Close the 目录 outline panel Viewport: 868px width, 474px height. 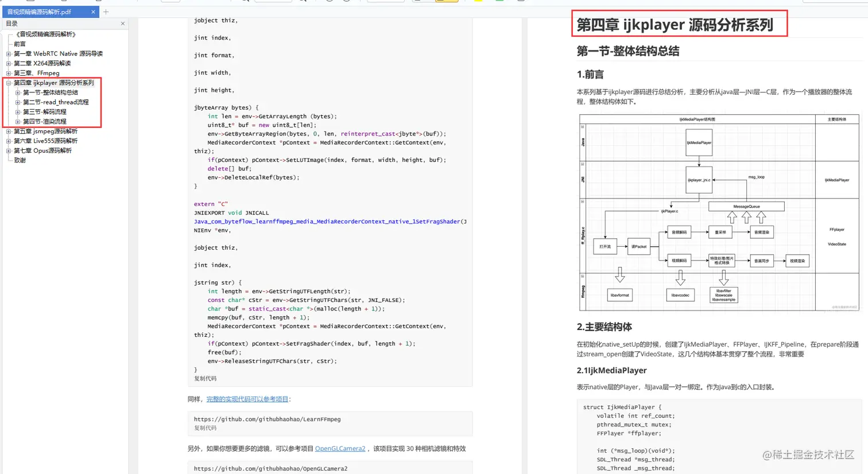123,24
